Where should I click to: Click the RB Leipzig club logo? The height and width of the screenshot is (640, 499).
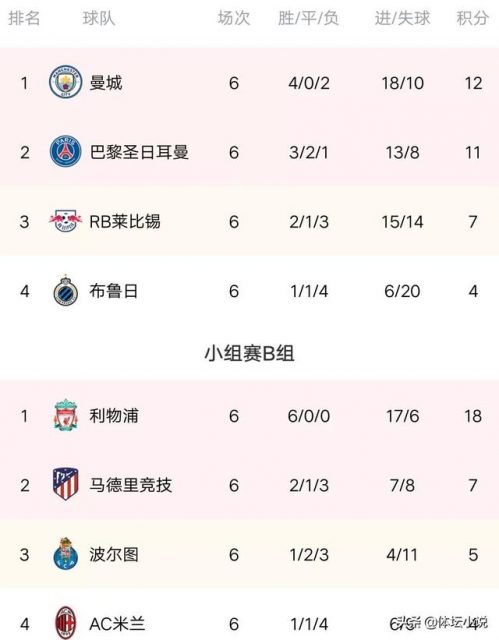point(65,221)
